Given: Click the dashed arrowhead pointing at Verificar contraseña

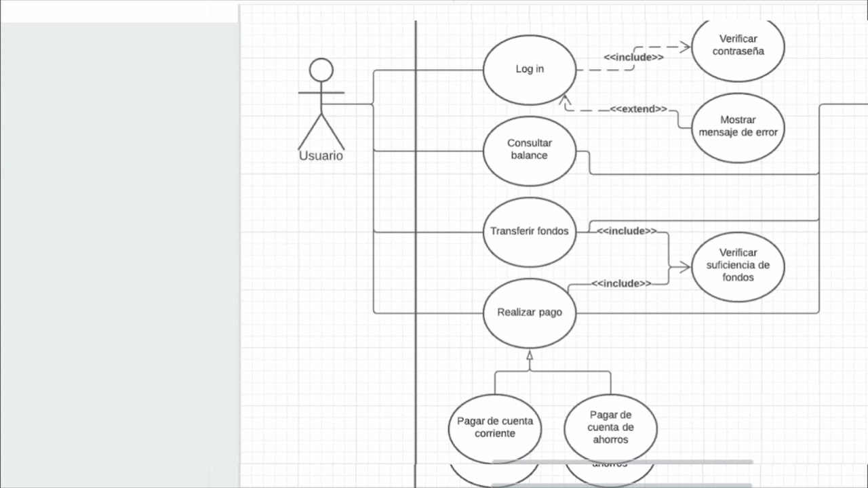Looking at the screenshot, I should [684, 47].
